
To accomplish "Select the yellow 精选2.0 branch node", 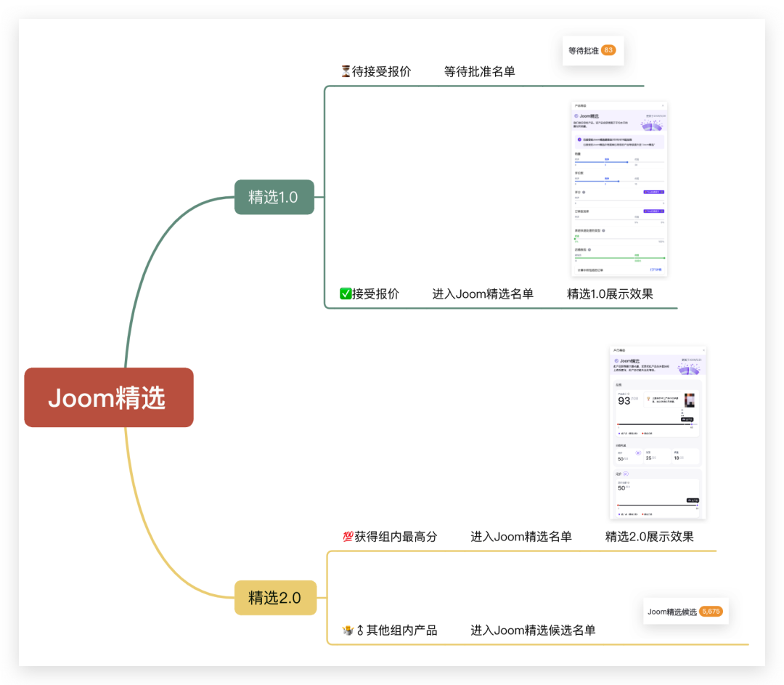I will (275, 597).
